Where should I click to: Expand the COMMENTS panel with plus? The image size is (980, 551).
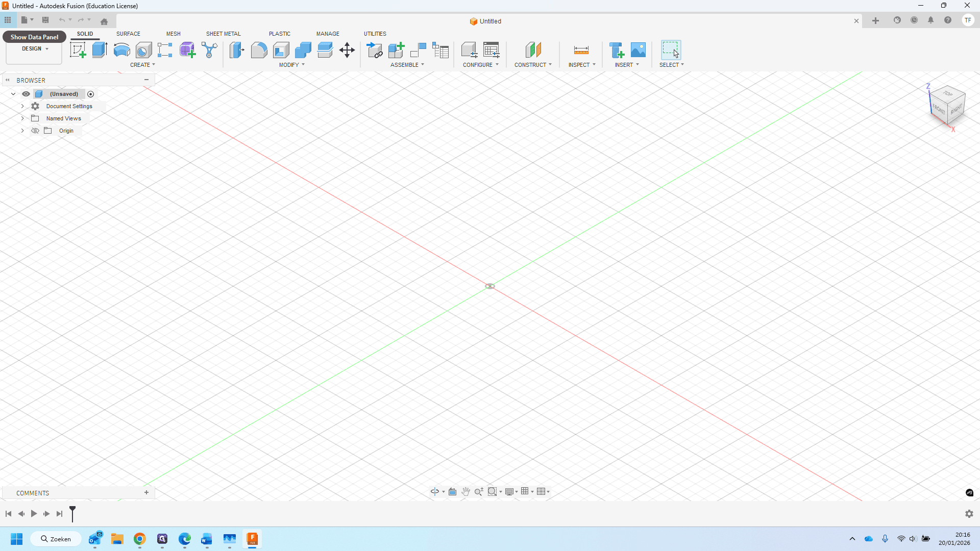(146, 493)
